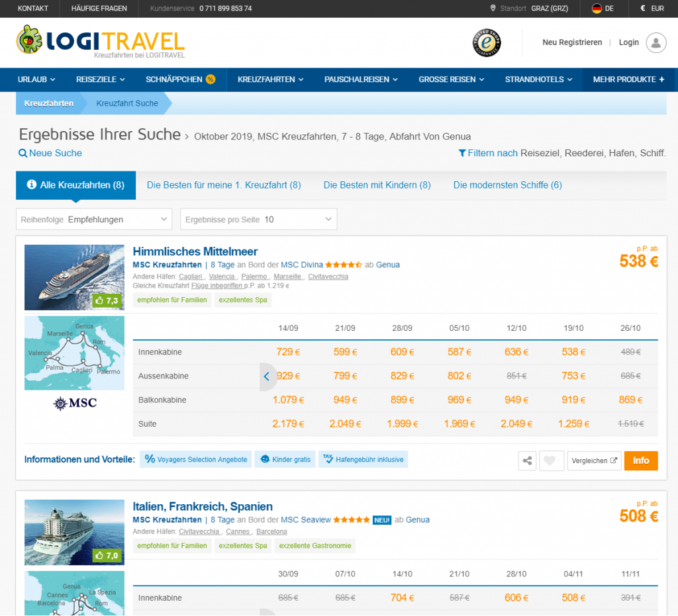Expand the Urlaub menu

pos(36,79)
